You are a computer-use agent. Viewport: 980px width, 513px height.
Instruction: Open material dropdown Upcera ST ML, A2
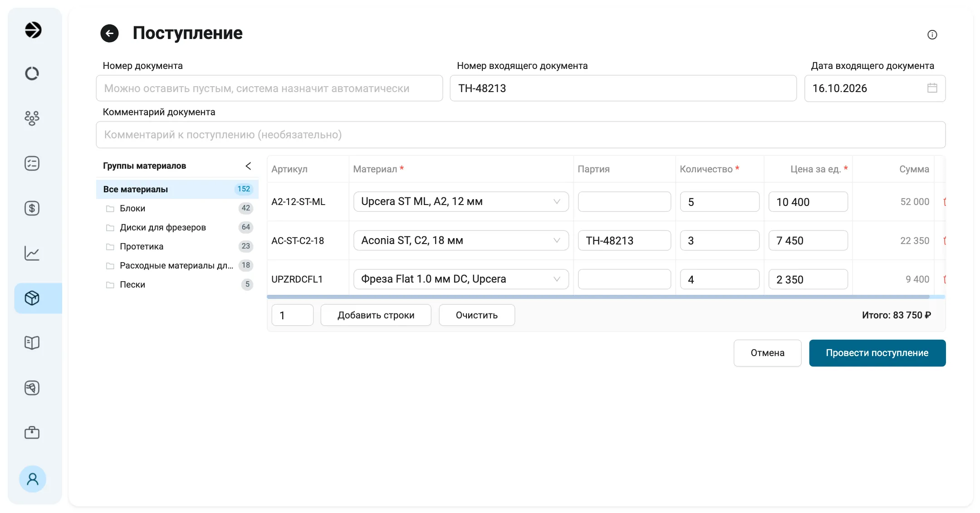(461, 201)
